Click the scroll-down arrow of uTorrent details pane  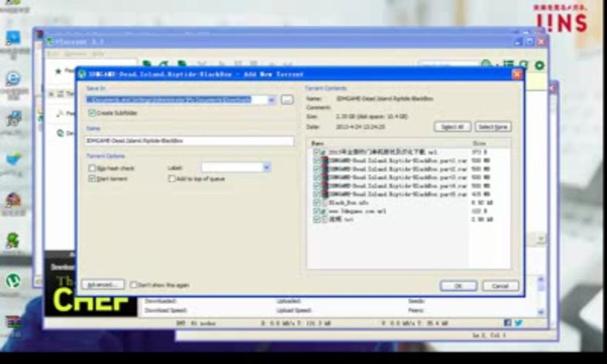[540, 312]
